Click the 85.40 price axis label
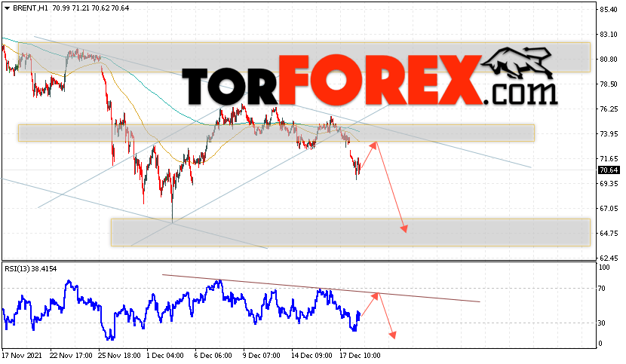 click(609, 10)
